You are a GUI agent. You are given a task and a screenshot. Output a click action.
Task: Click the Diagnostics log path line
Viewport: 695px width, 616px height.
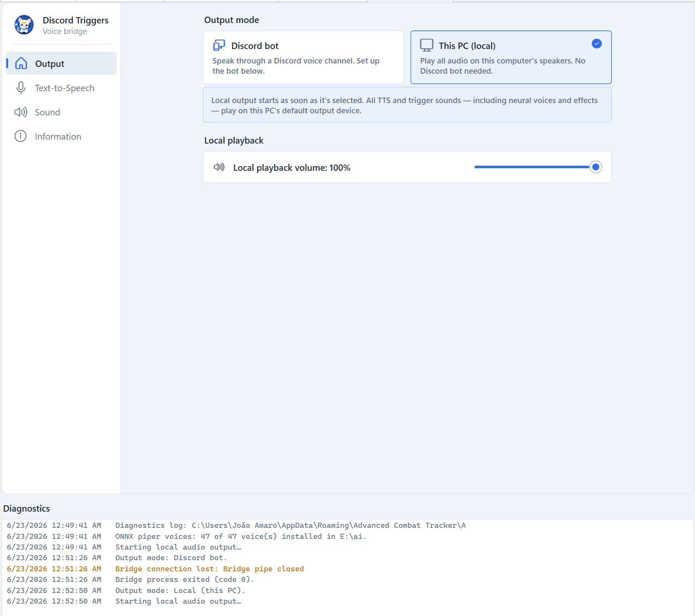pos(236,525)
